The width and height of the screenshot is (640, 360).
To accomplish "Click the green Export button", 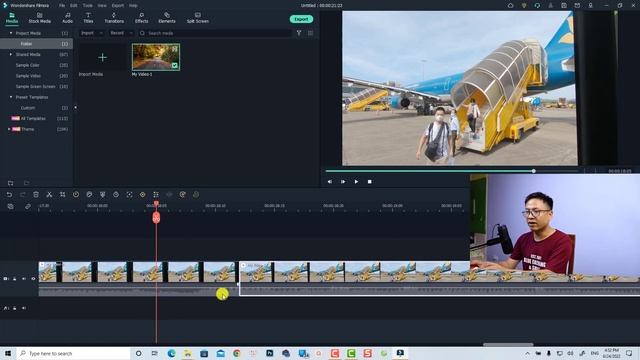I will tap(301, 19).
